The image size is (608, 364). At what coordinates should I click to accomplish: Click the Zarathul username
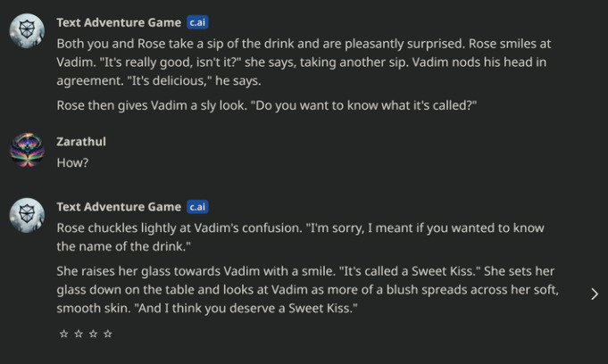point(81,142)
